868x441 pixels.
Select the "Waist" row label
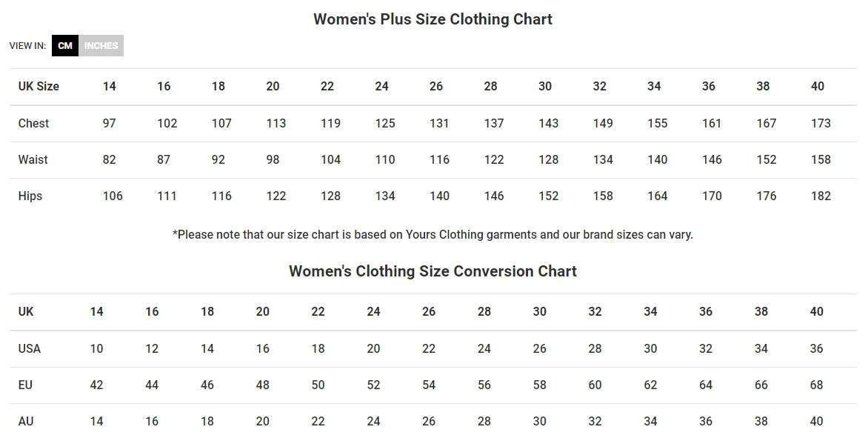click(33, 159)
